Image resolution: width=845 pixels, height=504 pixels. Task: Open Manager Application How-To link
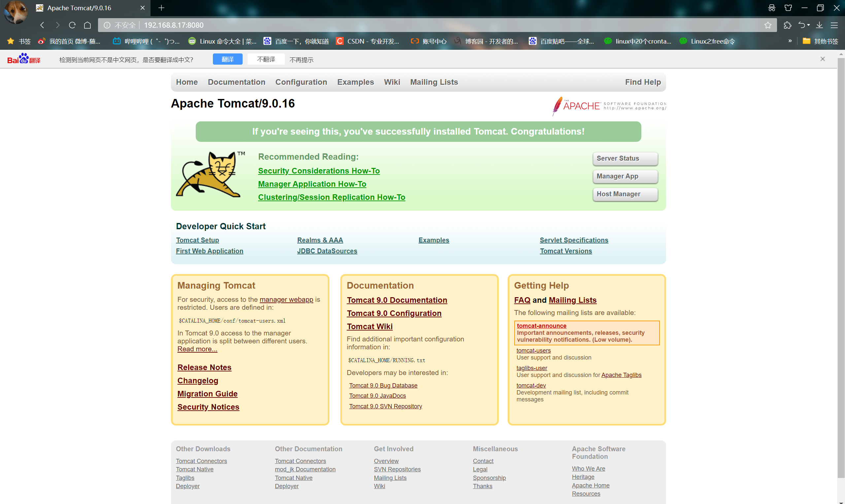[312, 184]
